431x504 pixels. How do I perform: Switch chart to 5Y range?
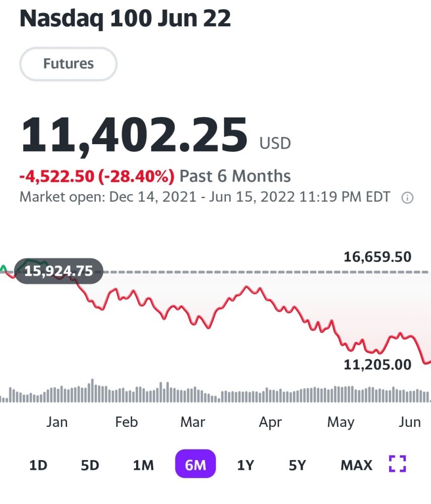tap(297, 465)
